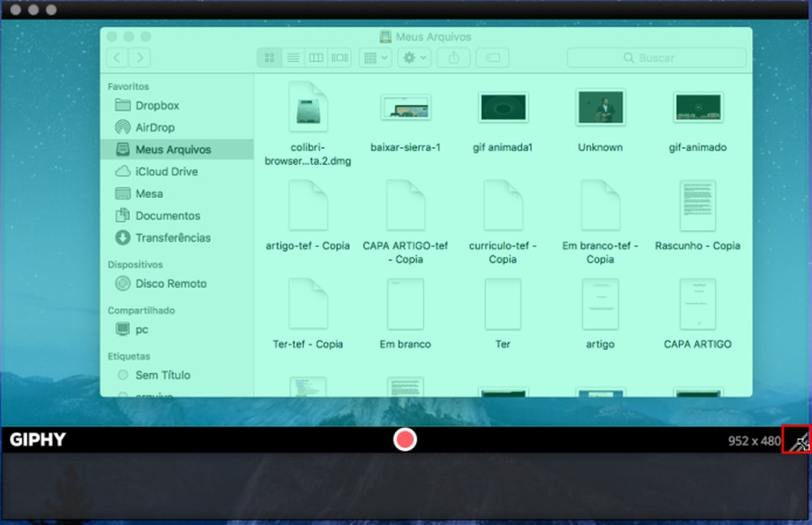This screenshot has width=812, height=525.
Task: Select the curriculo-tef - Copia file icon
Action: [x=503, y=206]
